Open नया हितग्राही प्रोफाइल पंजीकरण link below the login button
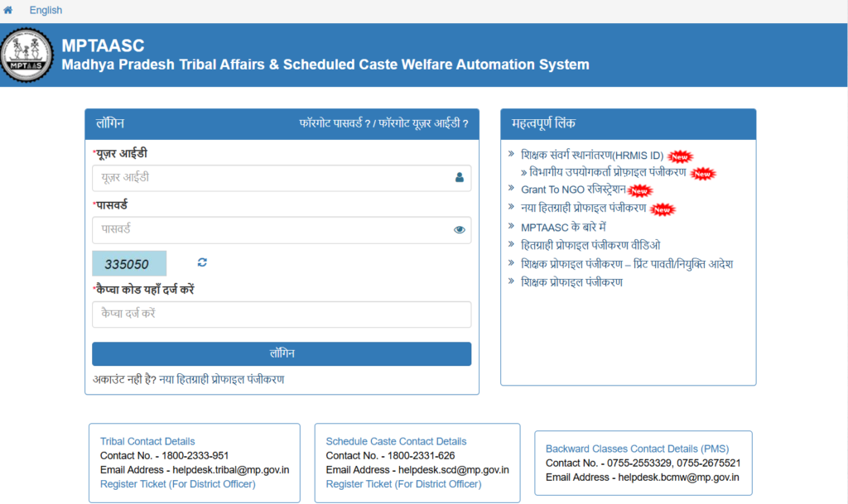This screenshot has width=848, height=504. click(x=221, y=379)
